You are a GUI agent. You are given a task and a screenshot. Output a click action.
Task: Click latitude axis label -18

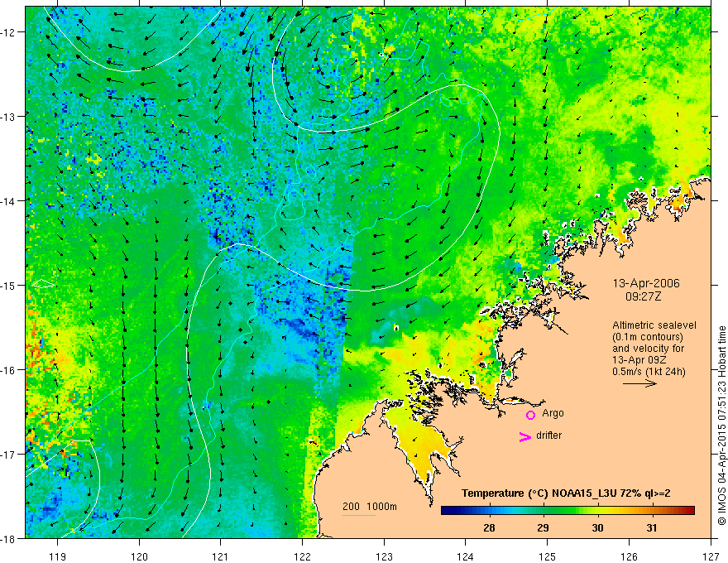click(9, 538)
